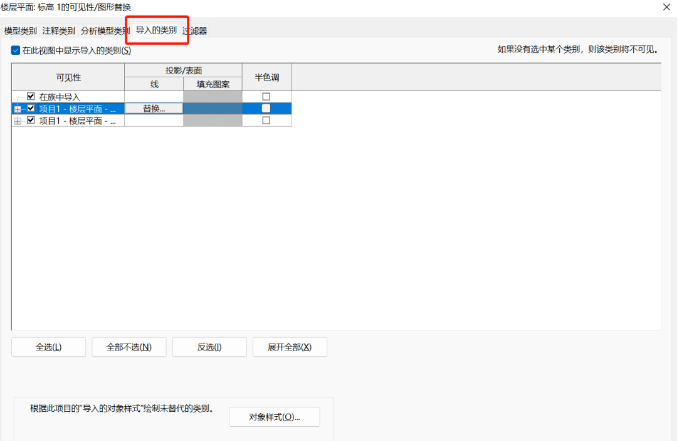The width and height of the screenshot is (678, 441).
Task: Go to the 过滤器 tab
Action: point(195,31)
